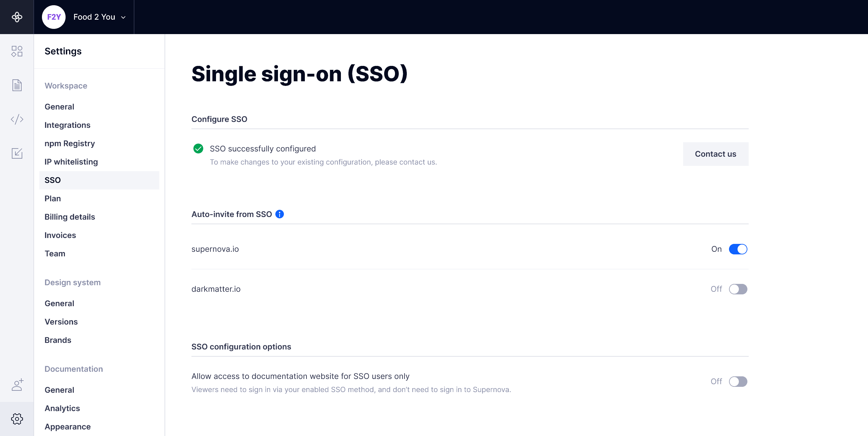Select the code export icon
868x436 pixels.
coord(17,119)
